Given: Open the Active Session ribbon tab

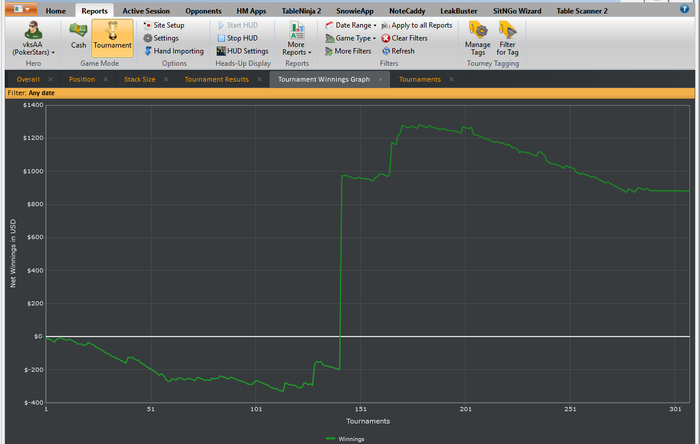Looking at the screenshot, I should pos(146,11).
